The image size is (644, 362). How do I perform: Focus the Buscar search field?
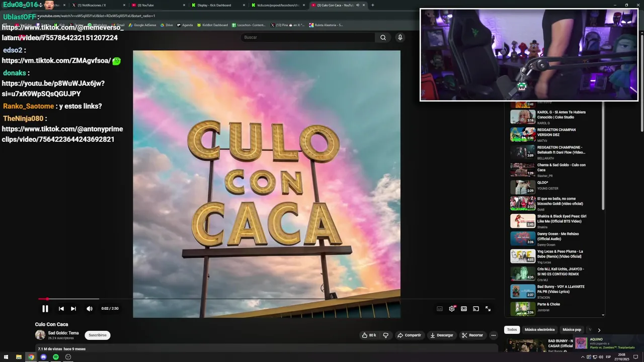coord(308,38)
